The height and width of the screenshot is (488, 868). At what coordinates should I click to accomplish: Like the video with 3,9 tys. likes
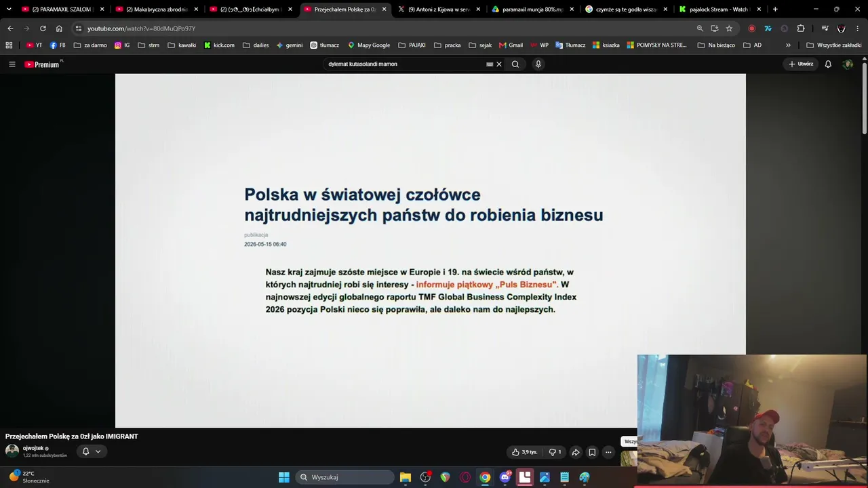[x=524, y=452]
